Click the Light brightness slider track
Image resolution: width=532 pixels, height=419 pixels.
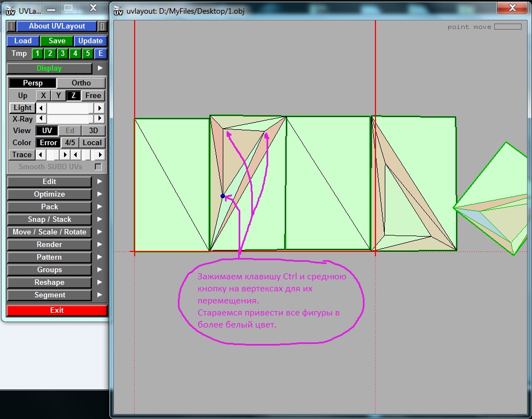click(70, 108)
